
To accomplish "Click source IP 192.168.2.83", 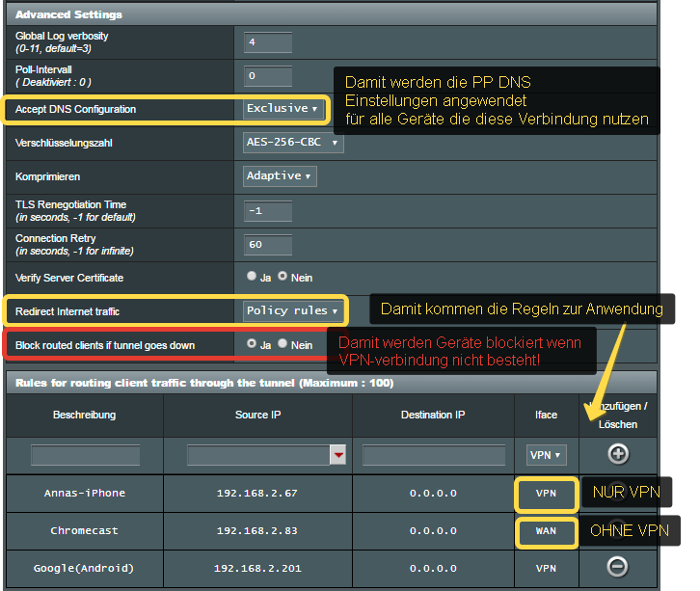I will point(257,530).
